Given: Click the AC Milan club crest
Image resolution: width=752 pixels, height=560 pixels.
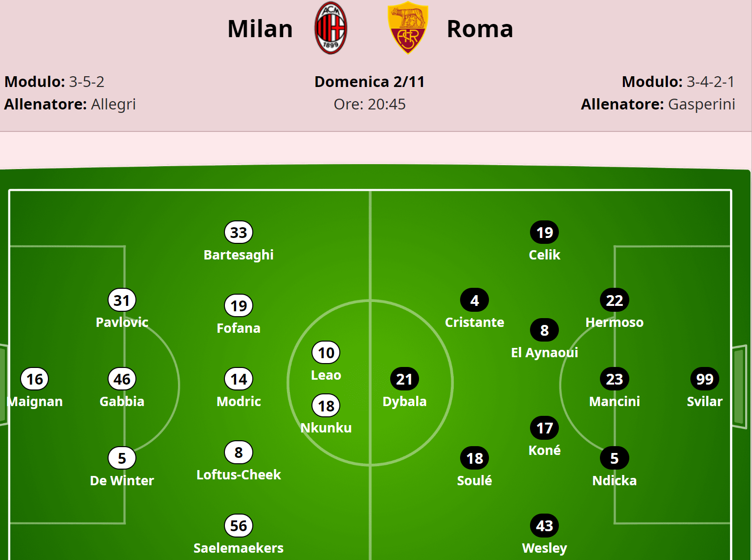Looking at the screenshot, I should point(331,28).
